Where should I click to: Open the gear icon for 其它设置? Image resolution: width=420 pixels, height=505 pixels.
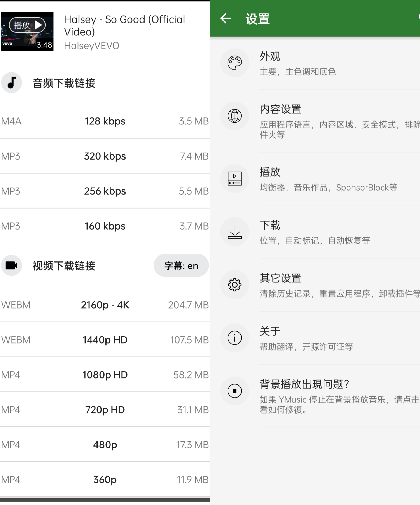[234, 285]
